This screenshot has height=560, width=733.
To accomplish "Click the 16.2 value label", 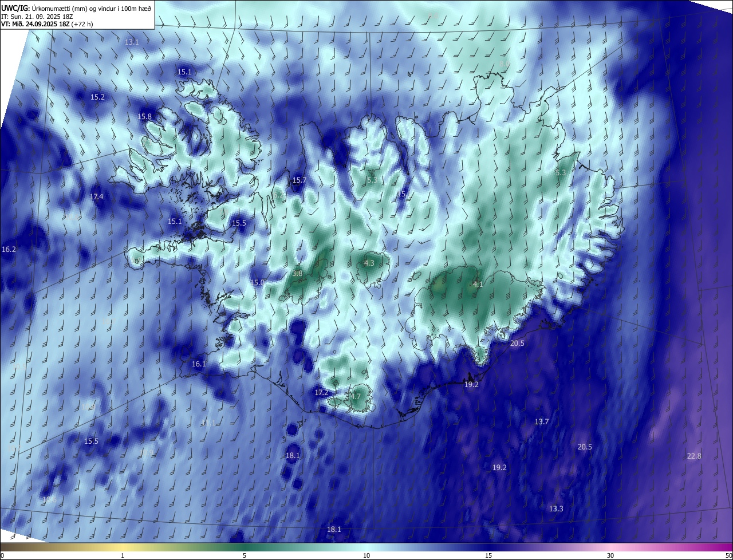I will click(9, 250).
